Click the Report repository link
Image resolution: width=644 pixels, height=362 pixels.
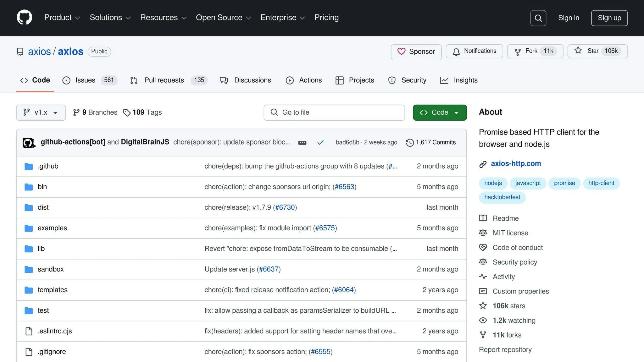pyautogui.click(x=505, y=350)
